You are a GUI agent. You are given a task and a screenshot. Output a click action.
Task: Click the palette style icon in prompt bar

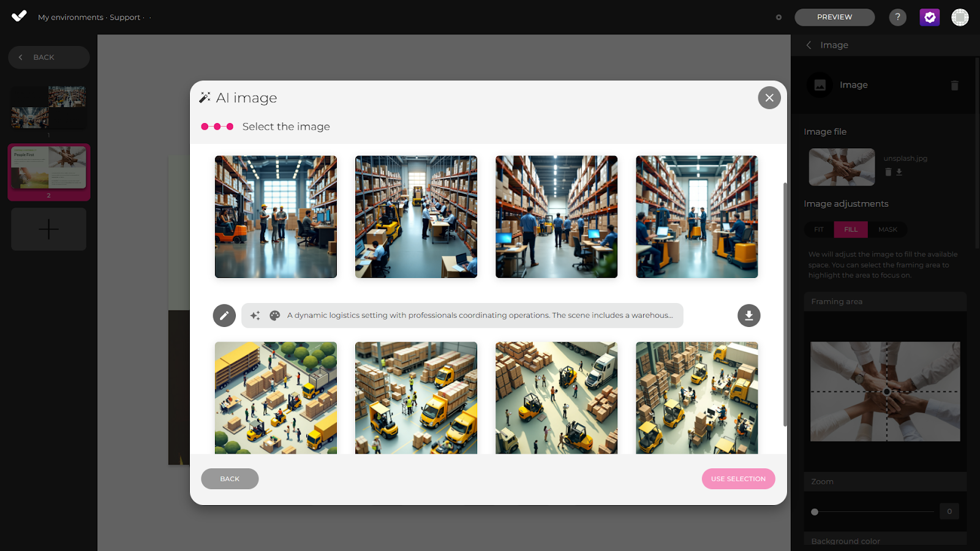pos(275,315)
